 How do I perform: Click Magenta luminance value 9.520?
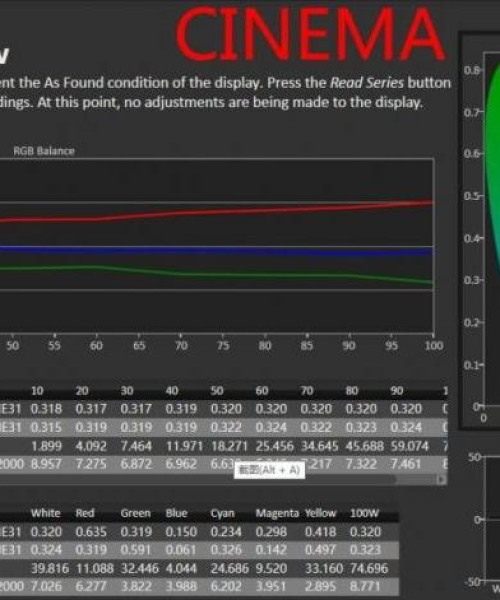point(271,569)
